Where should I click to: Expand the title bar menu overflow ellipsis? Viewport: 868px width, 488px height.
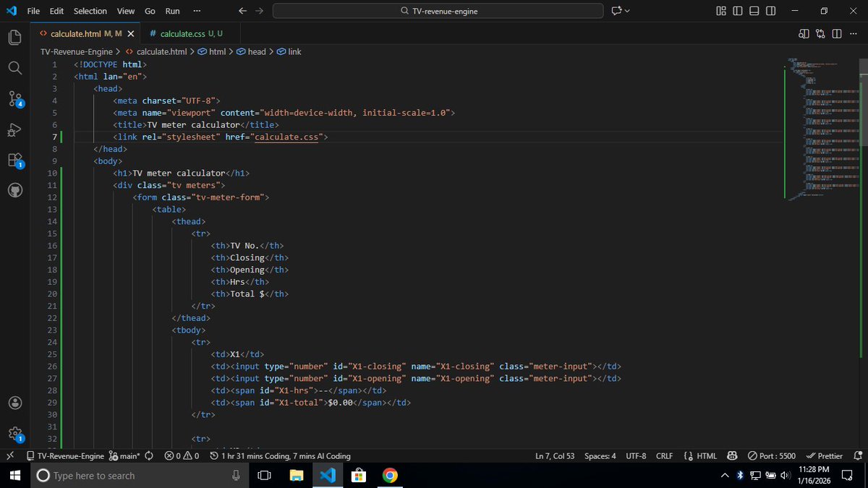click(x=197, y=11)
